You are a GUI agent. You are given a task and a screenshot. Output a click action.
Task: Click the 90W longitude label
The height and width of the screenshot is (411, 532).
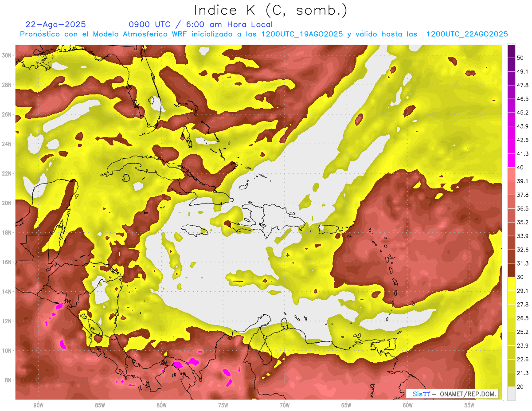pyautogui.click(x=38, y=405)
